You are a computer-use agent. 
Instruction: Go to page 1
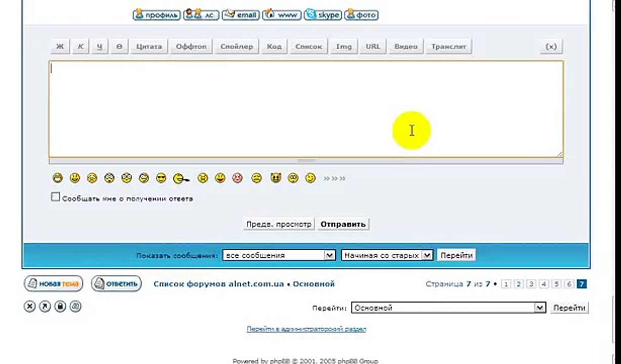(506, 284)
